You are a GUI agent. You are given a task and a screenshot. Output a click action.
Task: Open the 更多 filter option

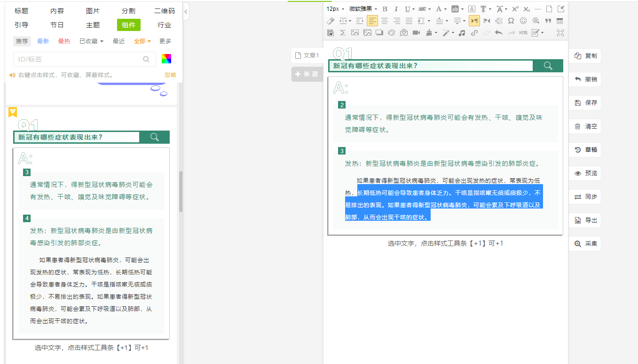[x=165, y=41]
